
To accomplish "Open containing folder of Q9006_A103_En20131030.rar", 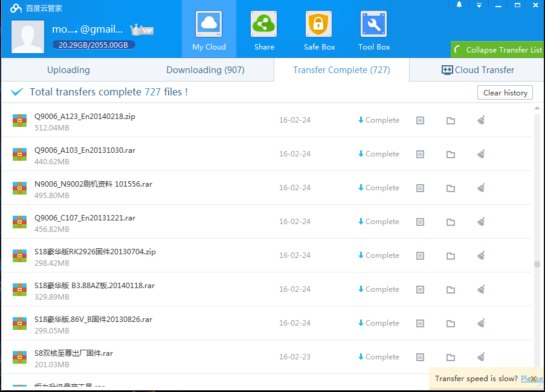I will coord(451,154).
